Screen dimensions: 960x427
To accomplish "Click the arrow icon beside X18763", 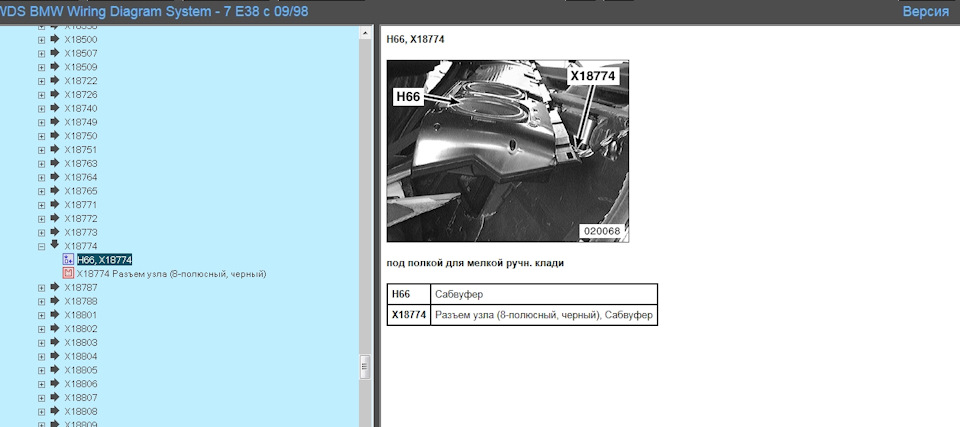I will click(54, 163).
